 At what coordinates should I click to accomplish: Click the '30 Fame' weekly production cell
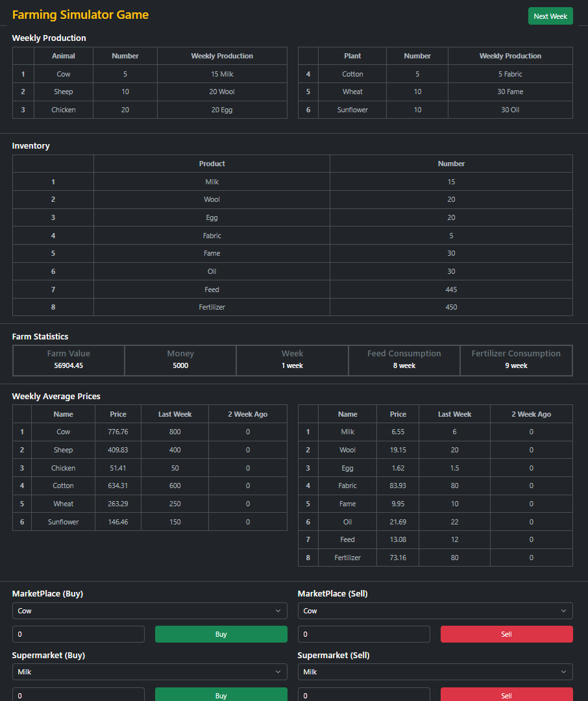tap(510, 92)
